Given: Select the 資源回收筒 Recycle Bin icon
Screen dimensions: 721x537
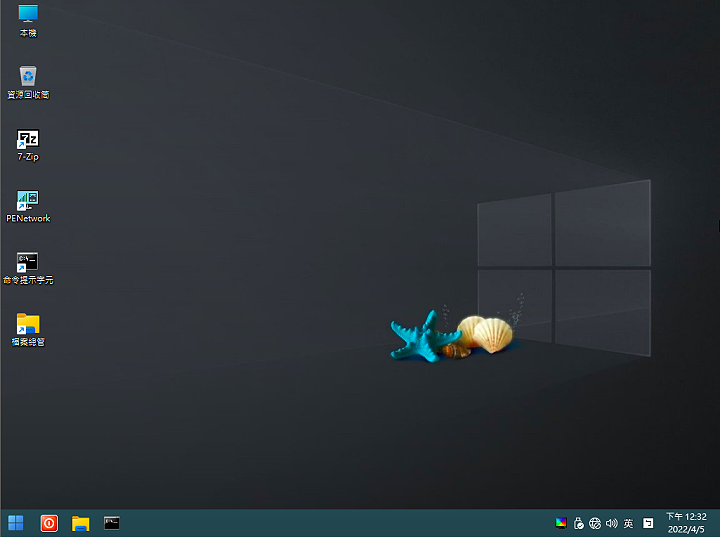Looking at the screenshot, I should [28, 82].
